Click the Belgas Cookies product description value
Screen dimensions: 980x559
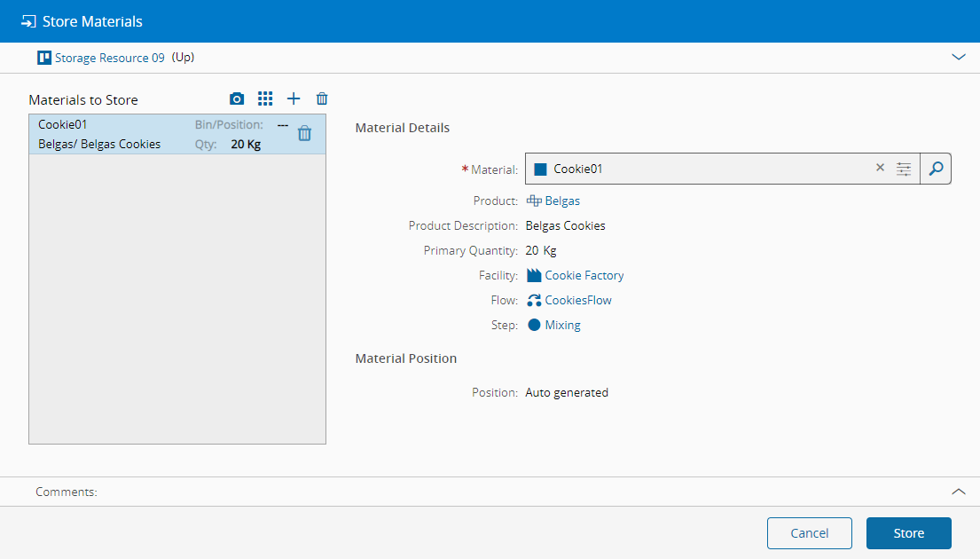(565, 225)
